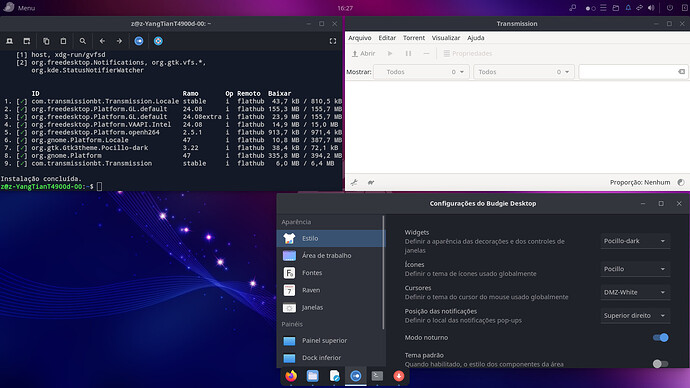Open new window icon in terminal toolbar
Image resolution: width=690 pixels, height=388 pixels.
click(27, 41)
